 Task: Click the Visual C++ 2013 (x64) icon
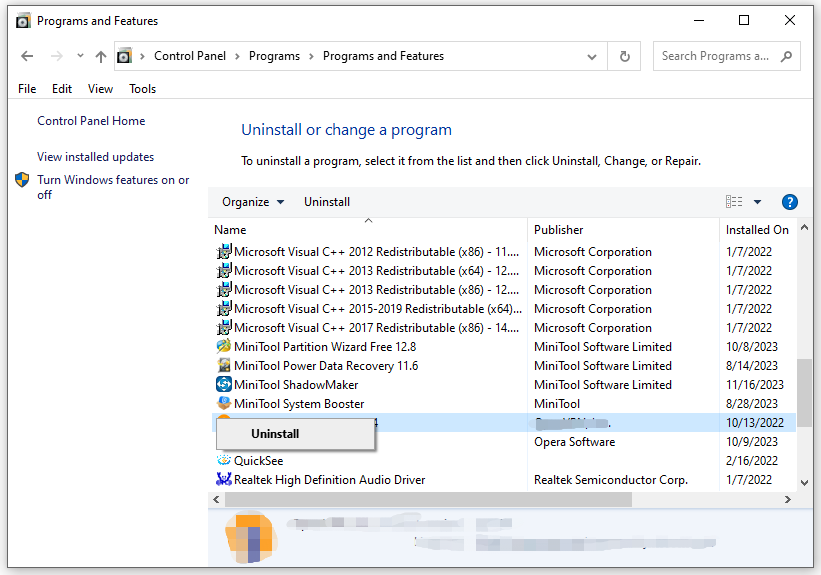pos(224,271)
